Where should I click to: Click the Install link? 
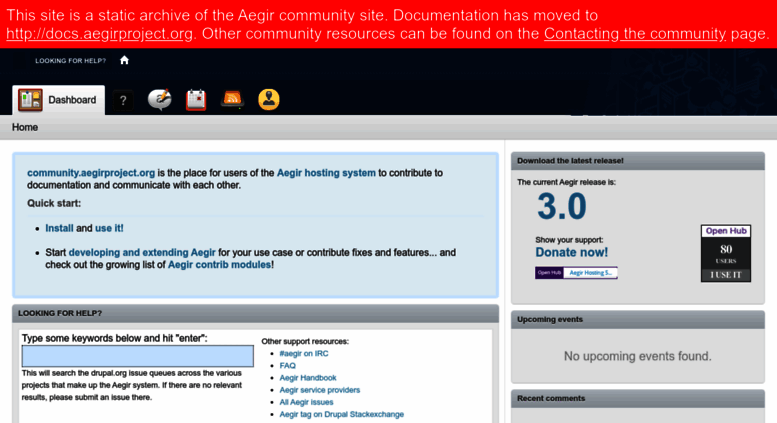(x=59, y=228)
